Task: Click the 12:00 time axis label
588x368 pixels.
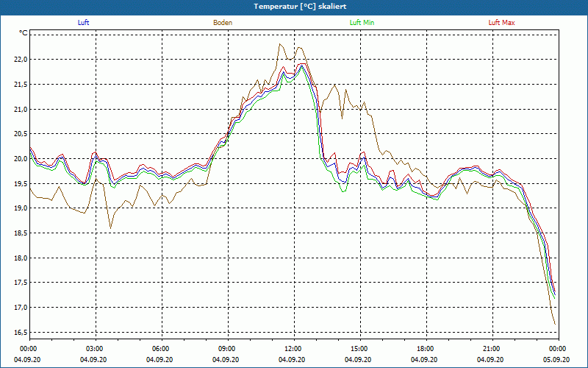Action: 294,348
